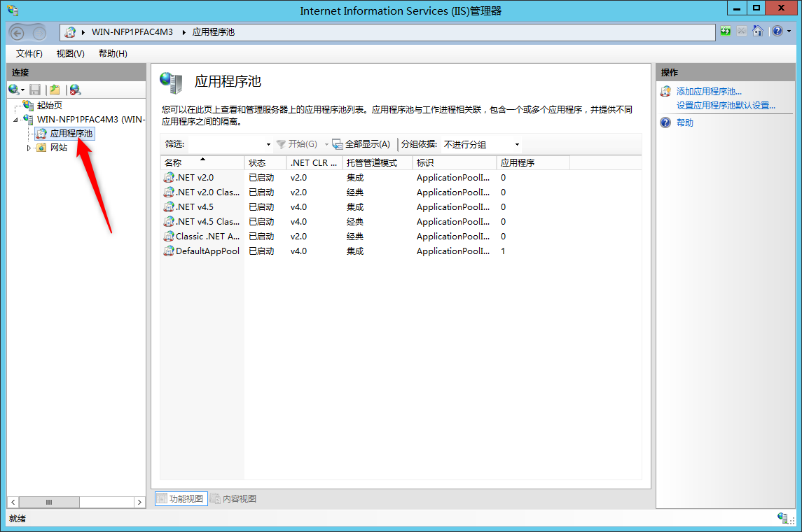Select the .NET v4.5 pool icon
This screenshot has width=802, height=532.
168,207
